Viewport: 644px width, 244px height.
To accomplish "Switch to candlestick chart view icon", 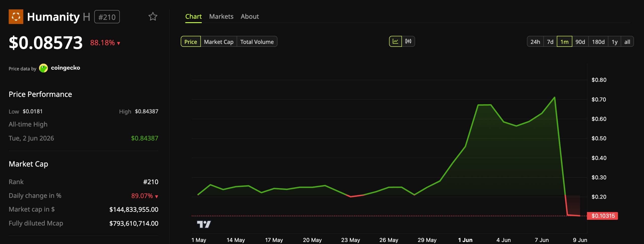I will (408, 42).
